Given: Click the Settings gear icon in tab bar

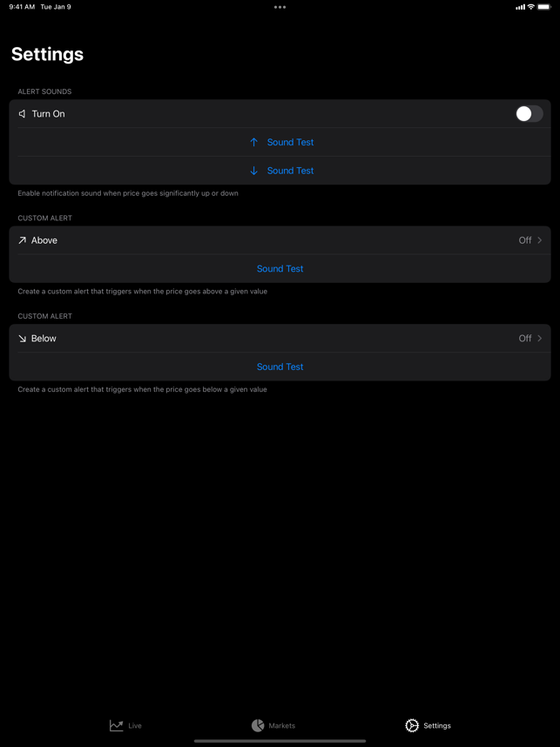Looking at the screenshot, I should click(411, 725).
